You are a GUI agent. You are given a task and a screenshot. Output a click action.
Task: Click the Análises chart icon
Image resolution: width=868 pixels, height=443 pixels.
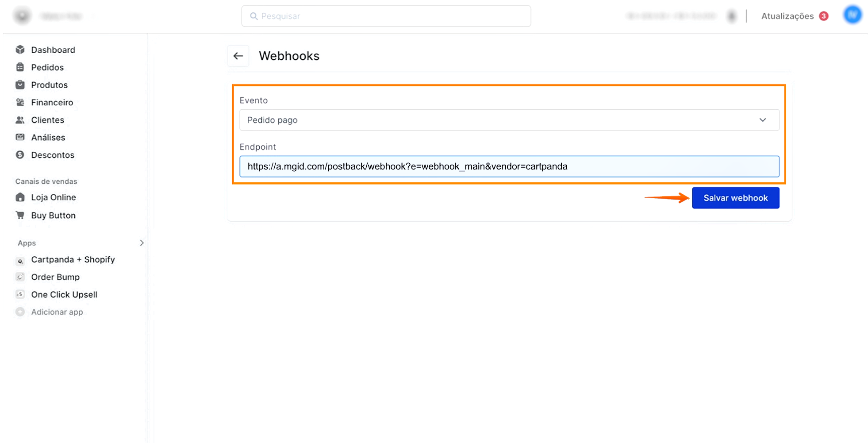(20, 137)
